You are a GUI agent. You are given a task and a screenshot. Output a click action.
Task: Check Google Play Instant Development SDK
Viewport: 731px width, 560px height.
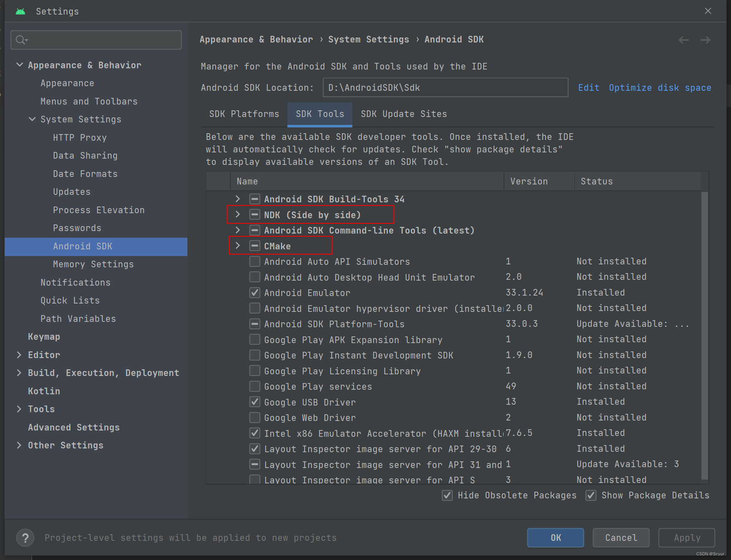pyautogui.click(x=254, y=355)
